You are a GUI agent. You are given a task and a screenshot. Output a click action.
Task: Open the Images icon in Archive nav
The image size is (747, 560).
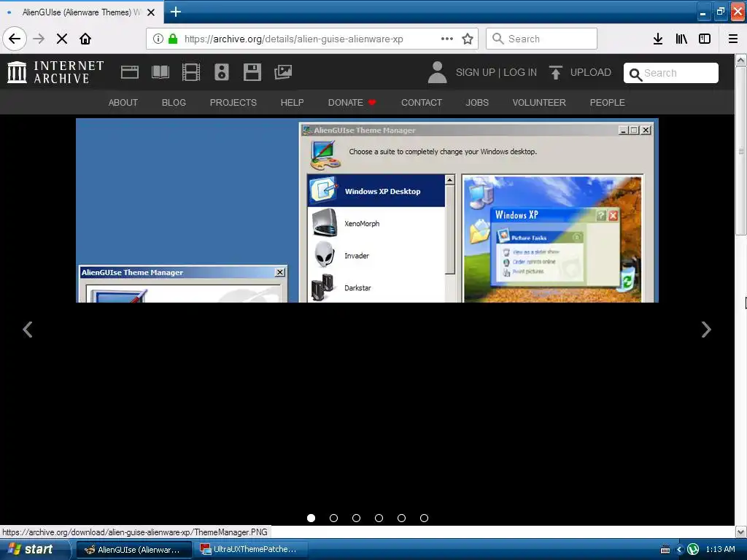pos(283,72)
